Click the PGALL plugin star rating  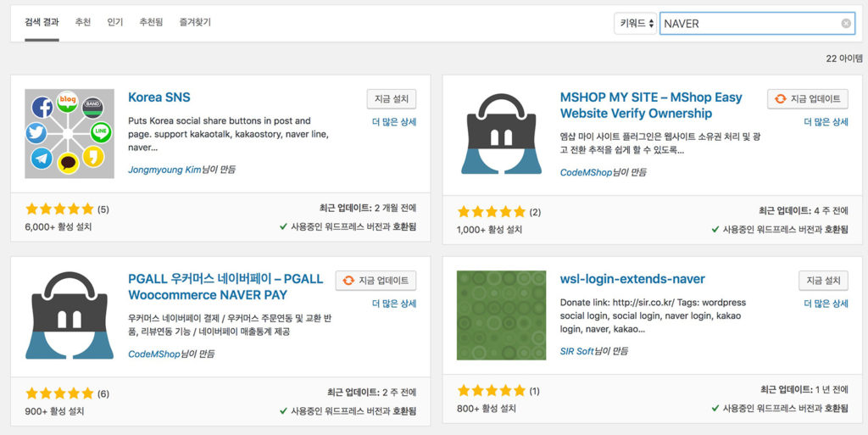point(59,393)
